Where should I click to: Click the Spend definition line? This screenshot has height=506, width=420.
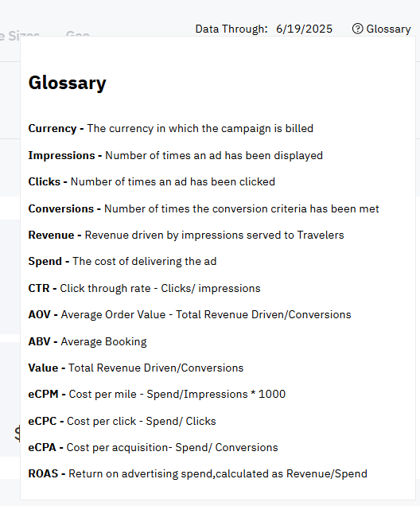coord(122,261)
